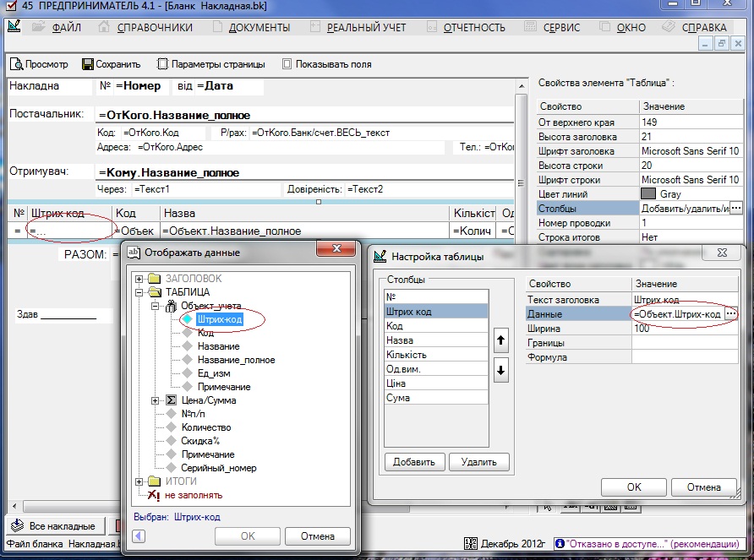Select Название_полное in the data tree

pos(236,360)
